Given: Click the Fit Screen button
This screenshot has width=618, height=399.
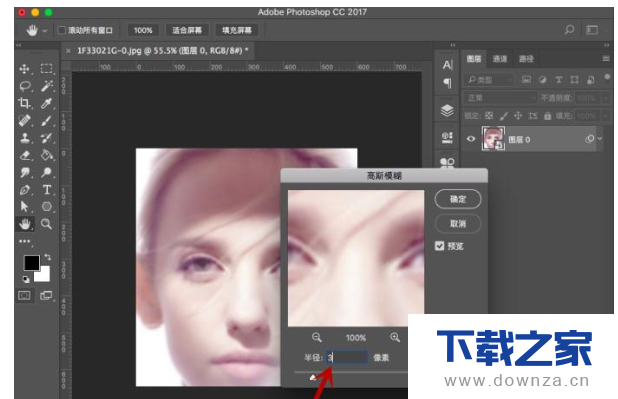Looking at the screenshot, I should pos(187,30).
